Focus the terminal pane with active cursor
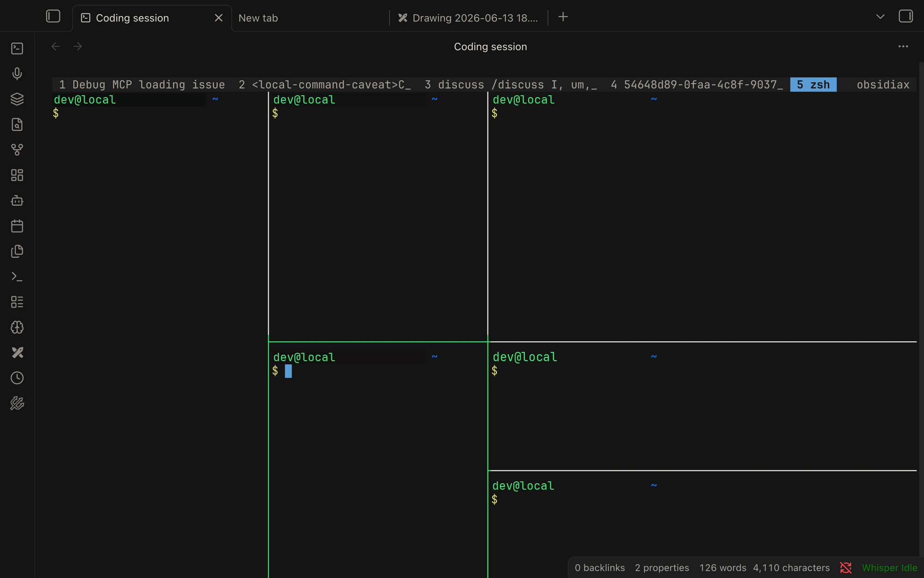 point(377,460)
